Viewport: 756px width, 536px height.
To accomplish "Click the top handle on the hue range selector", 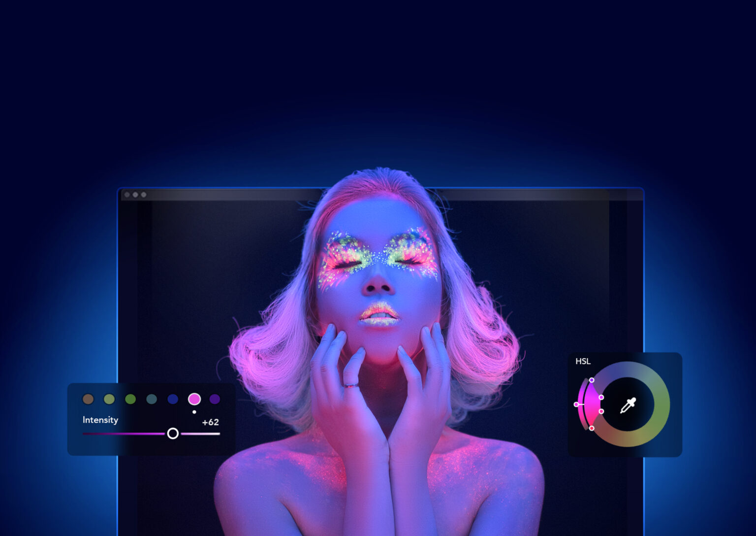I will 592,380.
